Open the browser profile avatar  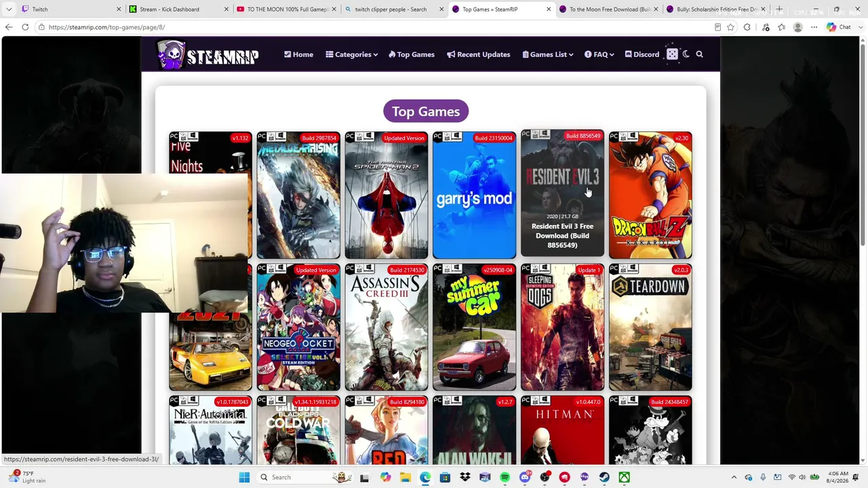click(x=797, y=27)
